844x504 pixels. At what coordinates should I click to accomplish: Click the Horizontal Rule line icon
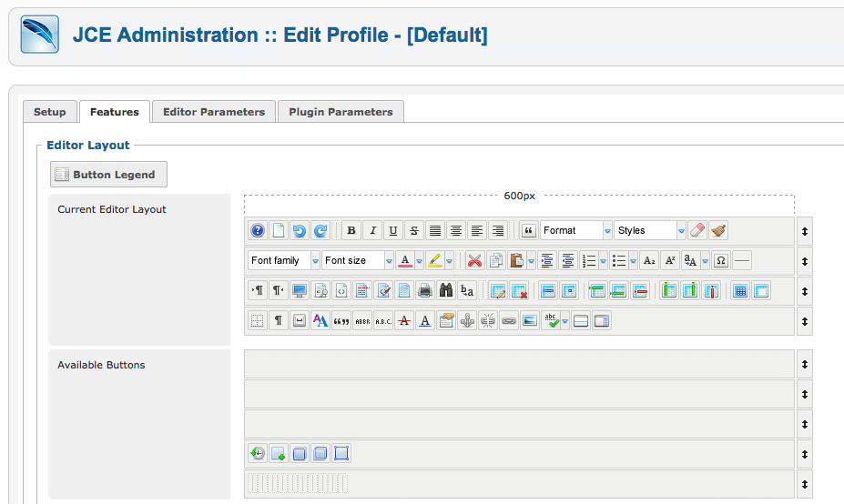click(742, 261)
